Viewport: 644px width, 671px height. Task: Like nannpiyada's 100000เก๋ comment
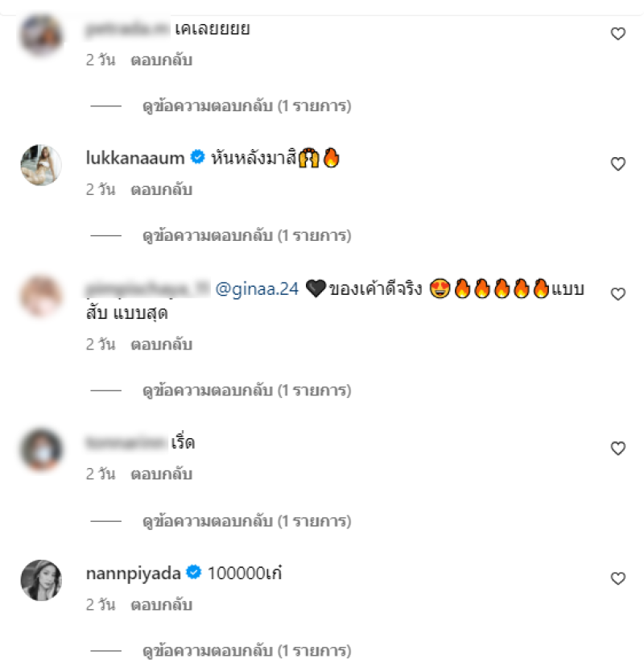click(x=618, y=578)
